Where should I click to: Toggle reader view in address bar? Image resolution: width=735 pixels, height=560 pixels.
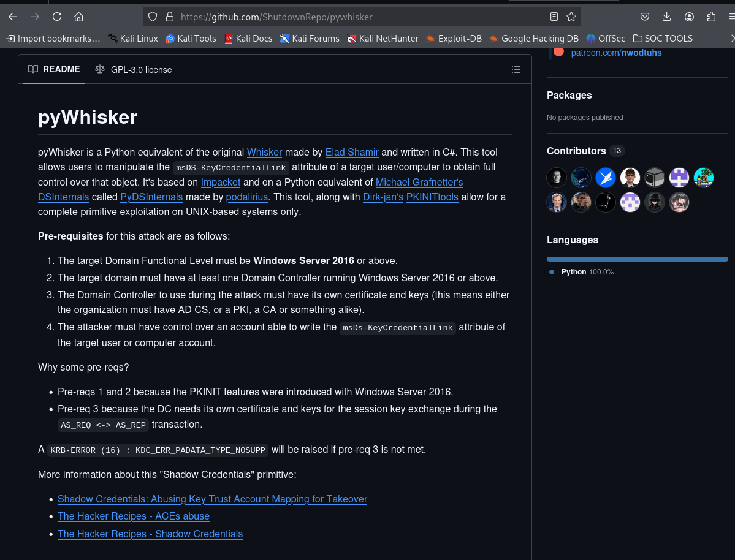[x=554, y=17]
